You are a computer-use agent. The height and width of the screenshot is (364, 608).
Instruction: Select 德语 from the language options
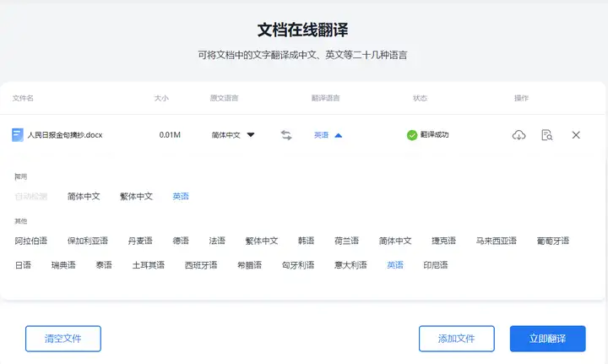pos(181,241)
